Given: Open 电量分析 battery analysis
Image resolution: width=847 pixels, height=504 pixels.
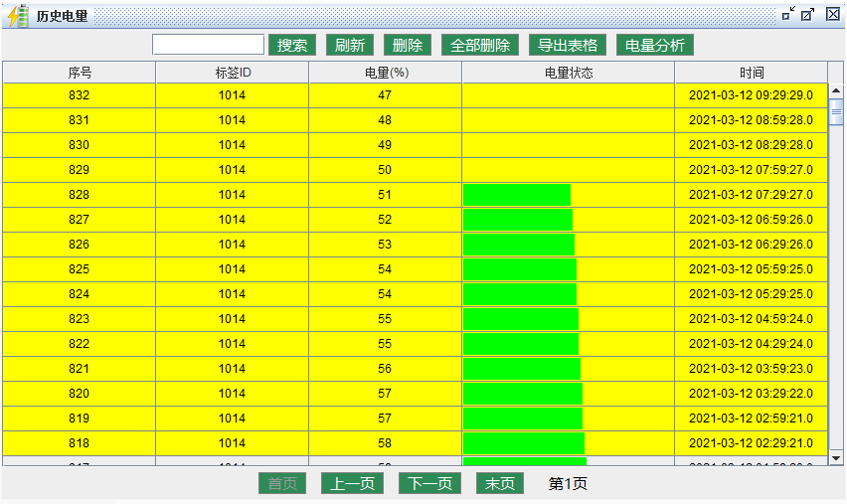Looking at the screenshot, I should point(655,45).
